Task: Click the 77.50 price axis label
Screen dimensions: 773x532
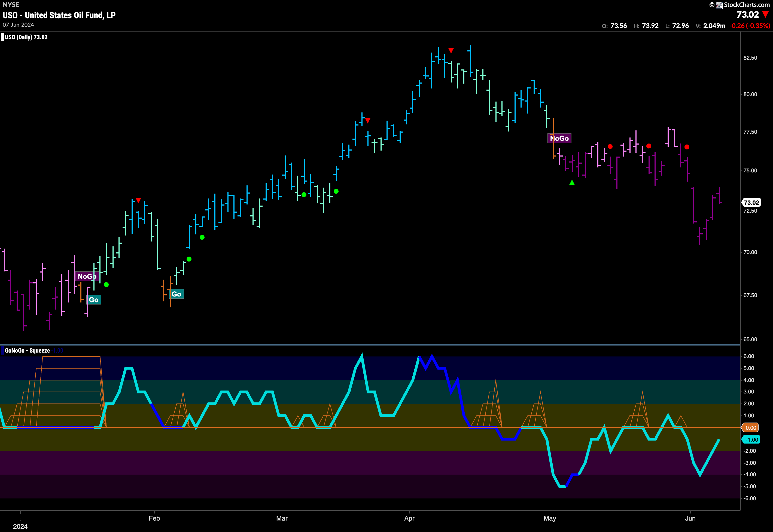Action: 750,132
